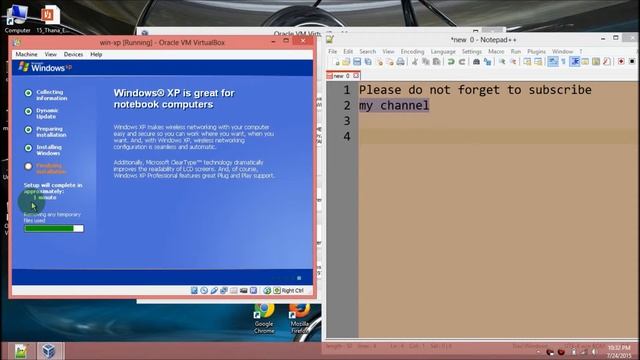640x360 pixels.
Task: Open the Notepad++ File menu
Action: click(333, 51)
